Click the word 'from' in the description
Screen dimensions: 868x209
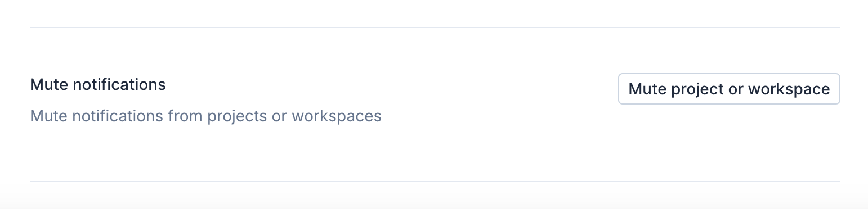[185, 116]
